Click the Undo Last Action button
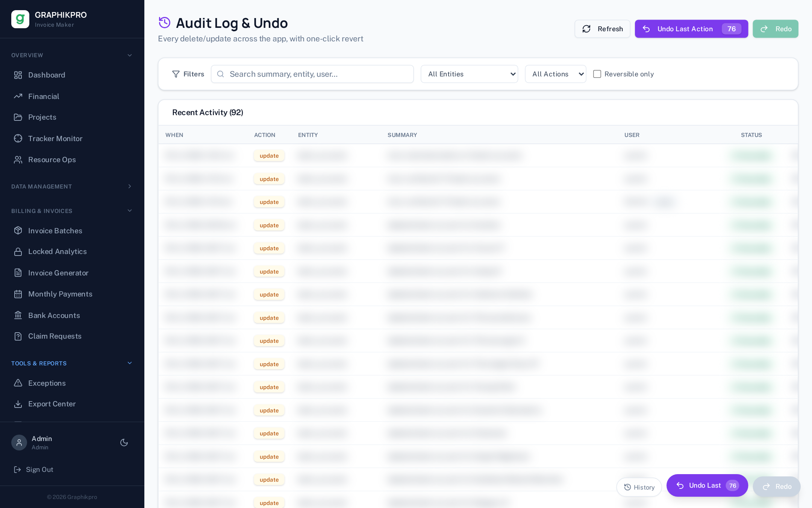 point(691,29)
